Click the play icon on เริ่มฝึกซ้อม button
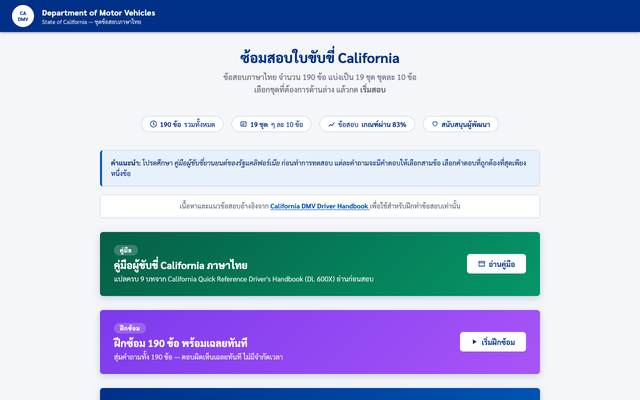This screenshot has height=400, width=640. click(474, 342)
